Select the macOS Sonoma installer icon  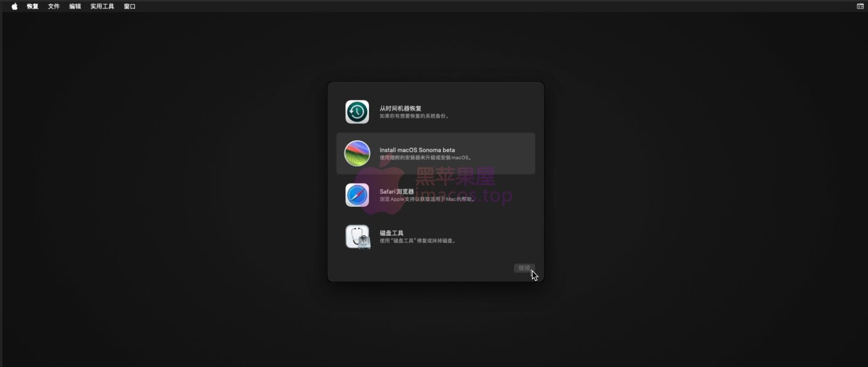[357, 153]
